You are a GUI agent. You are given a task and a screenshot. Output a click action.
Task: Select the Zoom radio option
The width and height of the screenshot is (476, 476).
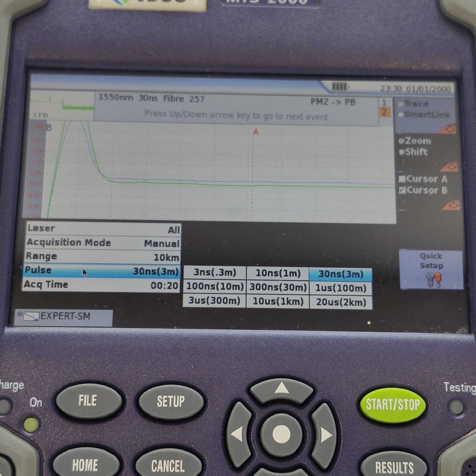point(401,141)
